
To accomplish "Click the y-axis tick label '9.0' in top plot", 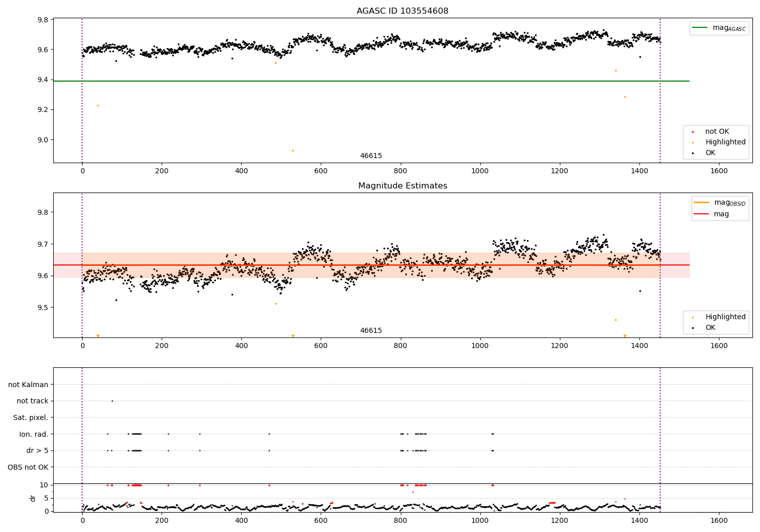I will [43, 140].
